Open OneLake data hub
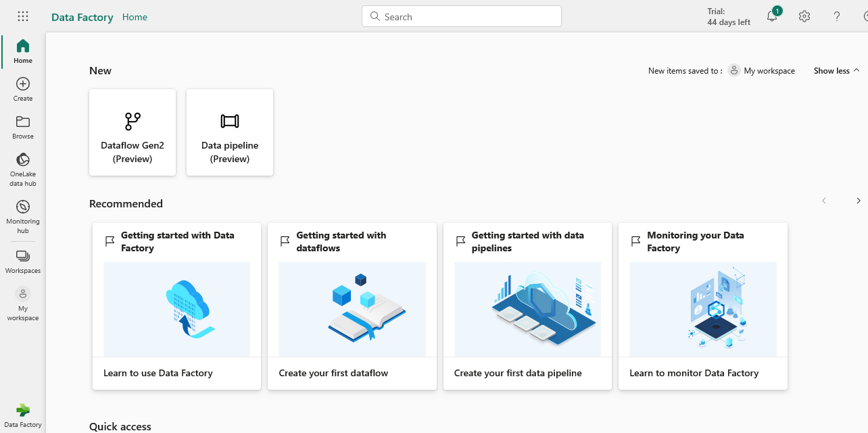 click(x=23, y=170)
